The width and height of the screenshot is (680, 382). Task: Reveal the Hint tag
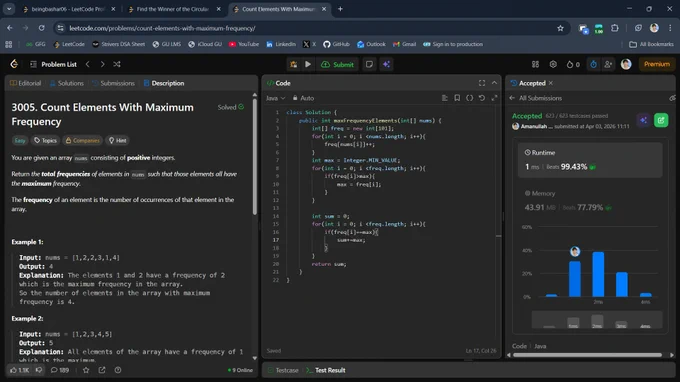118,140
